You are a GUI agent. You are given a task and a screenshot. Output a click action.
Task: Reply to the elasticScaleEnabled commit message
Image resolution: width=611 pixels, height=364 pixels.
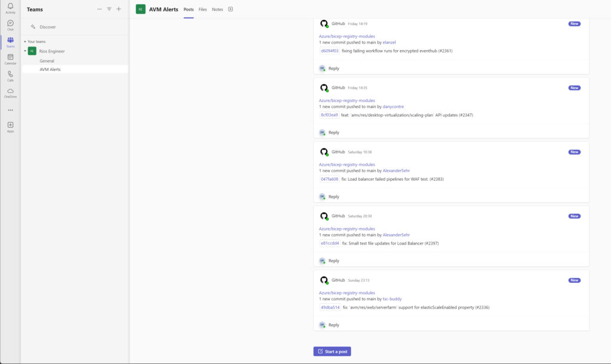(333, 324)
